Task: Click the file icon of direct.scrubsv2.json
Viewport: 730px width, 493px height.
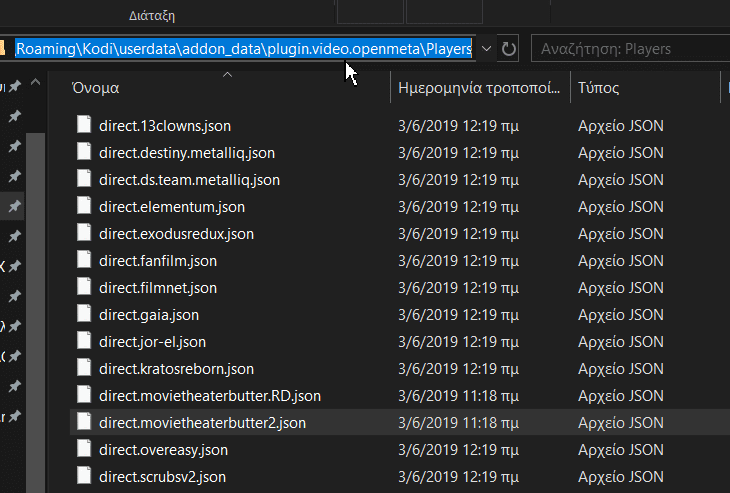Action: [x=84, y=475]
